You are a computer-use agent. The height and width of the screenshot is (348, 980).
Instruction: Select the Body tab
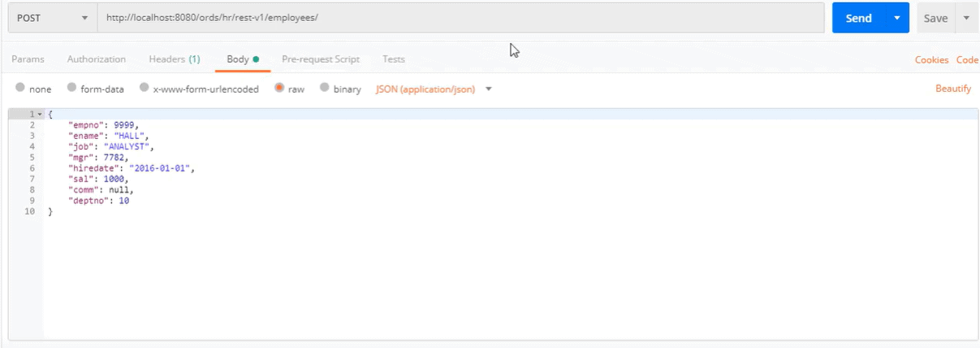[x=242, y=59]
